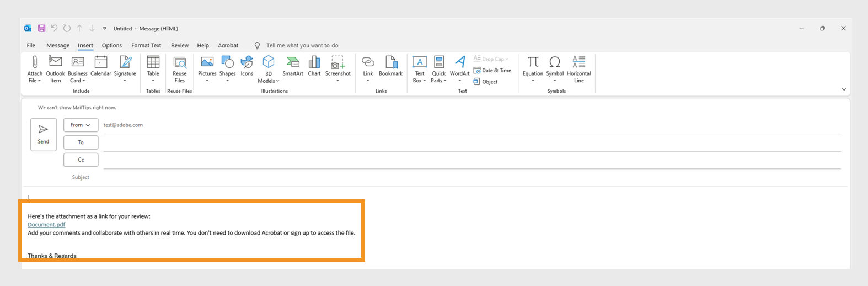Select the Insert tab
The image size is (868, 286).
coord(85,45)
